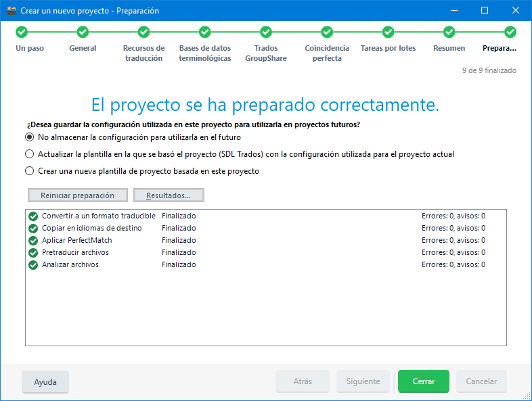Open the Resultados... dialog
This screenshot has width=532, height=401.
(169, 195)
